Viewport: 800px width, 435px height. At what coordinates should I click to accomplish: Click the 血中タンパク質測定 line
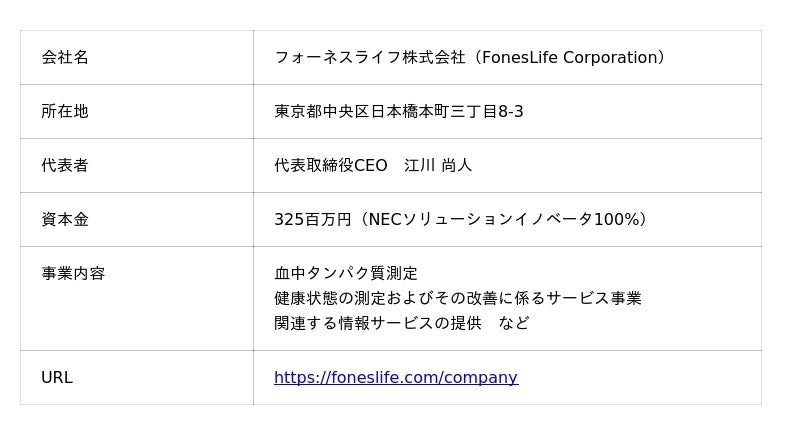[346, 273]
